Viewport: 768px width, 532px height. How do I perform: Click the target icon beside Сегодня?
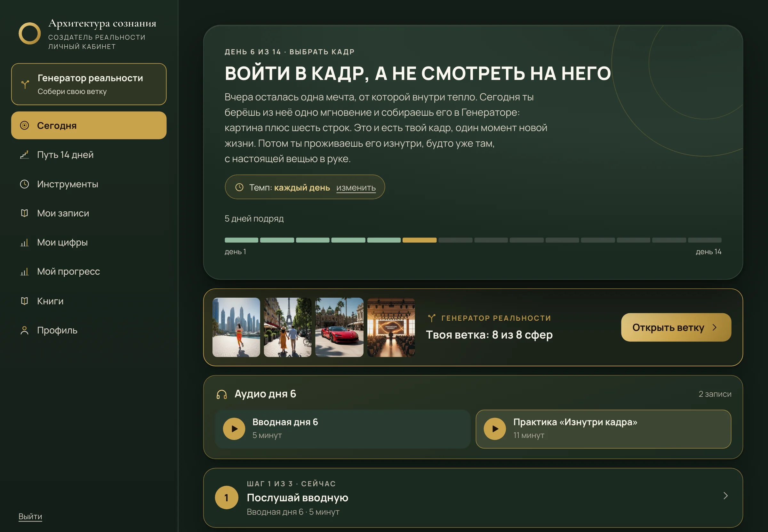click(24, 126)
